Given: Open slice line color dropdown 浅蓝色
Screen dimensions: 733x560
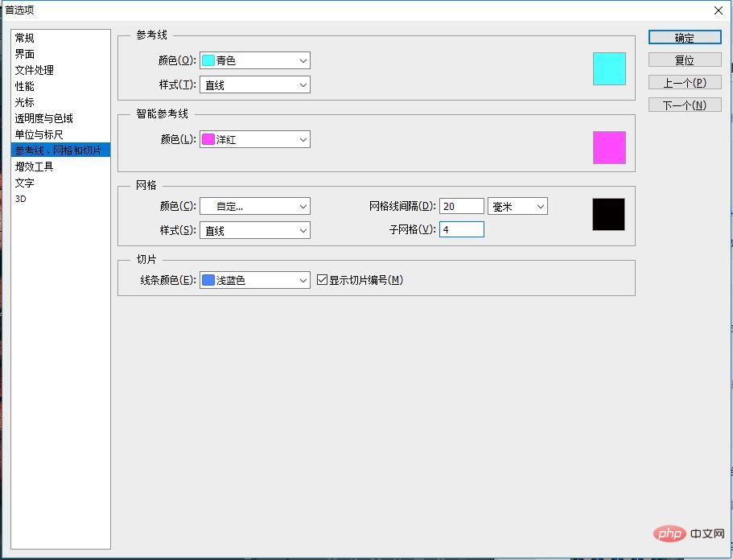Looking at the screenshot, I should coord(255,280).
